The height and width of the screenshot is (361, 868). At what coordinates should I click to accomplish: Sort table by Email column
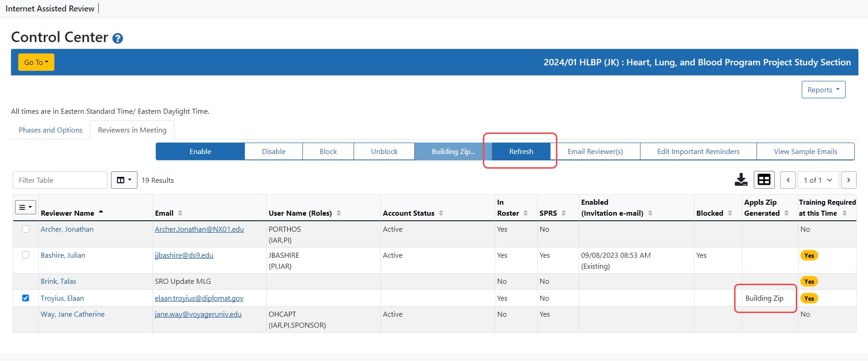(180, 213)
